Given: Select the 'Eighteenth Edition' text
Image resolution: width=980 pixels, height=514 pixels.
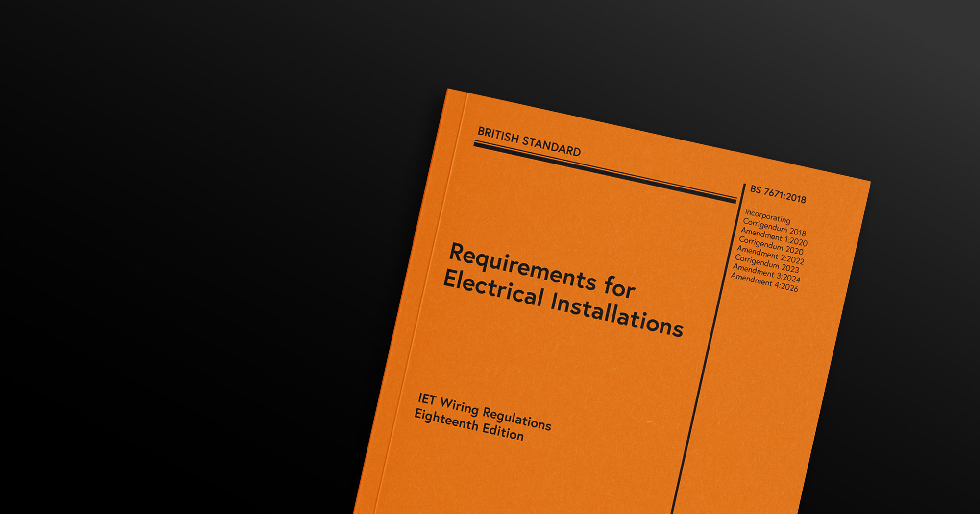Looking at the screenshot, I should click(x=469, y=425).
